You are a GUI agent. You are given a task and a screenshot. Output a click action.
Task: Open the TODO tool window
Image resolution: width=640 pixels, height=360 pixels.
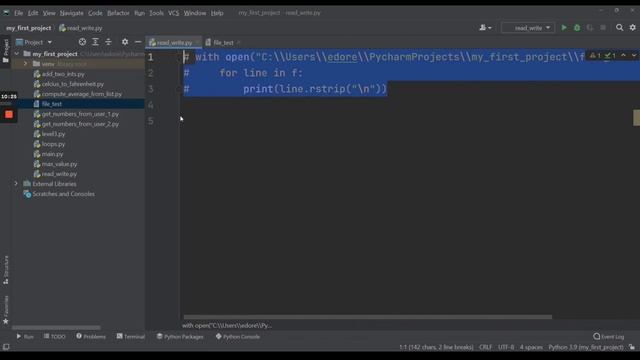coord(55,337)
